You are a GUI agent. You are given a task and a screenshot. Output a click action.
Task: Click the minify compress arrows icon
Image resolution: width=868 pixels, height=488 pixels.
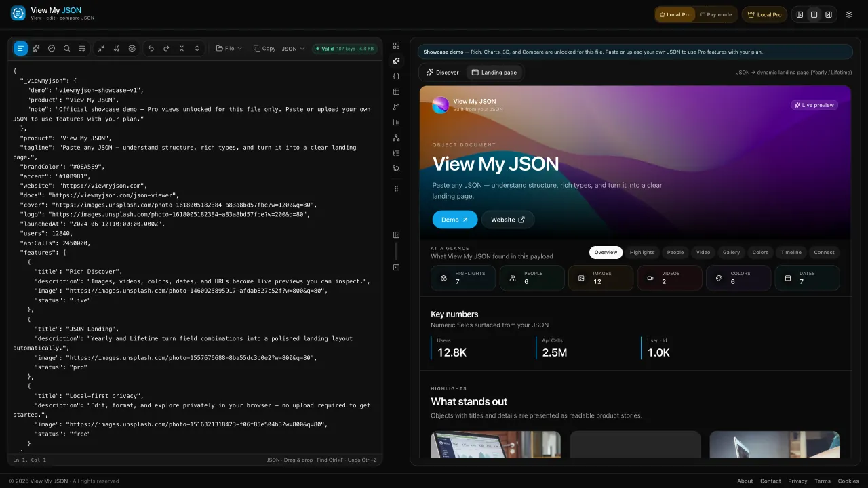101,48
